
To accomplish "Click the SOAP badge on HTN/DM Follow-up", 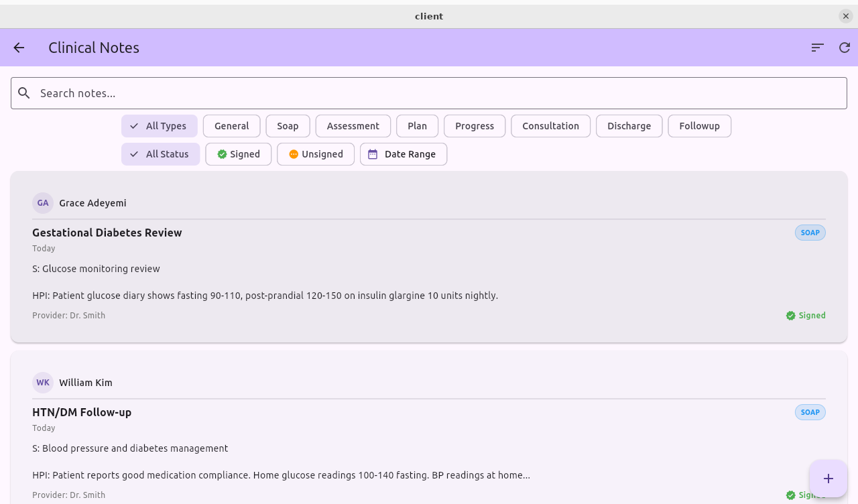I will coord(810,412).
